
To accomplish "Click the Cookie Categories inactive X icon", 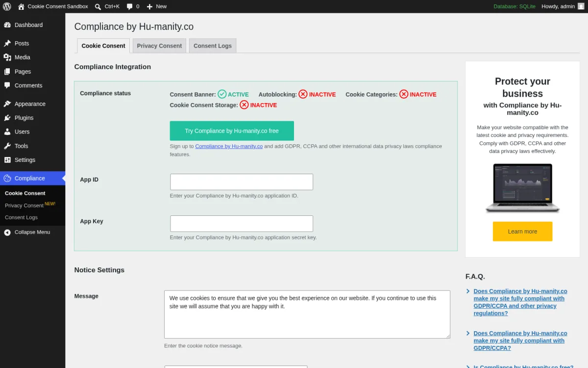I will [404, 94].
